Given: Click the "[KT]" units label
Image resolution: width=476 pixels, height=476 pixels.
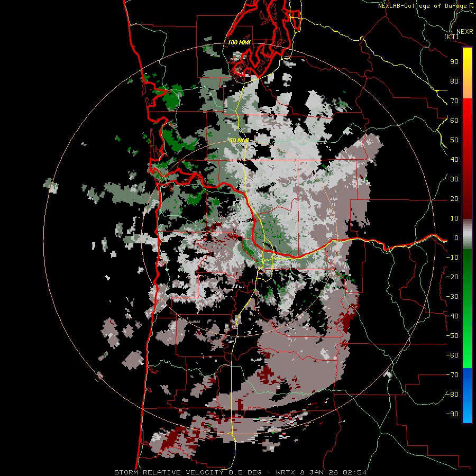Looking at the screenshot, I should [452, 36].
